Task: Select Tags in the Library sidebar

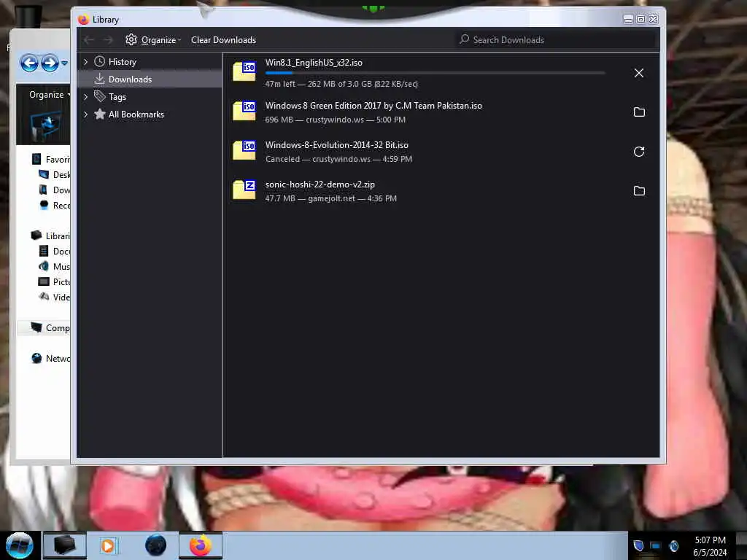Action: pyautogui.click(x=117, y=97)
